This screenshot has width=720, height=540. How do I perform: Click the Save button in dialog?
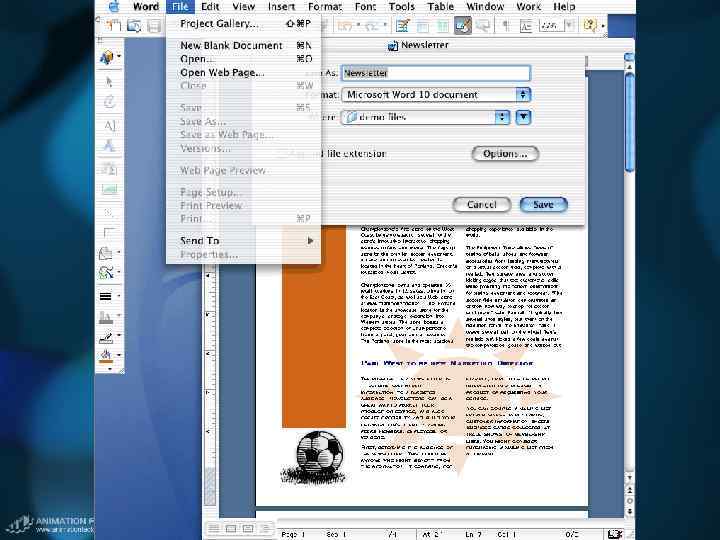point(544,205)
